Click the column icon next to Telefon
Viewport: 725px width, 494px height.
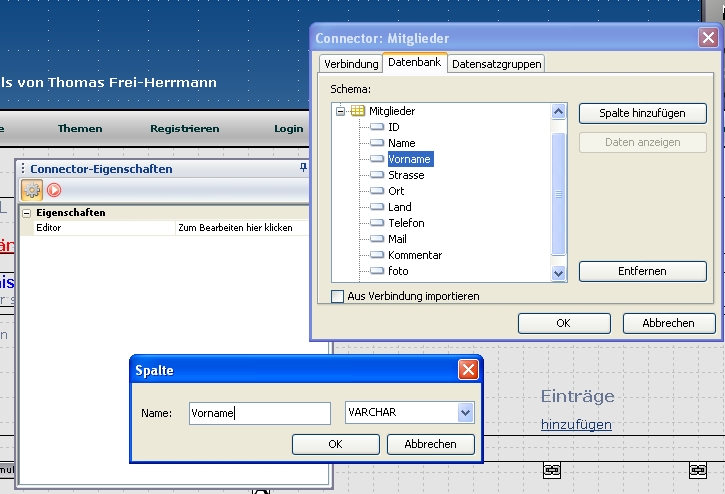377,223
